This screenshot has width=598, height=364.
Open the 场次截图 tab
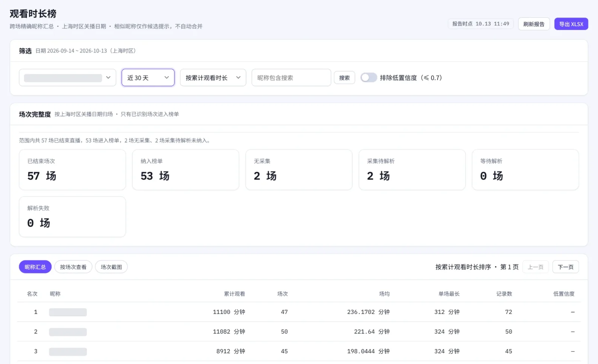[x=111, y=267]
